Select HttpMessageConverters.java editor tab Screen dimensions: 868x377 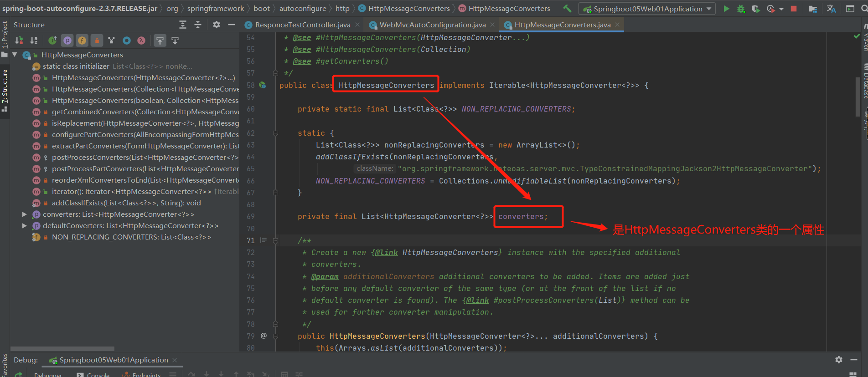click(562, 25)
